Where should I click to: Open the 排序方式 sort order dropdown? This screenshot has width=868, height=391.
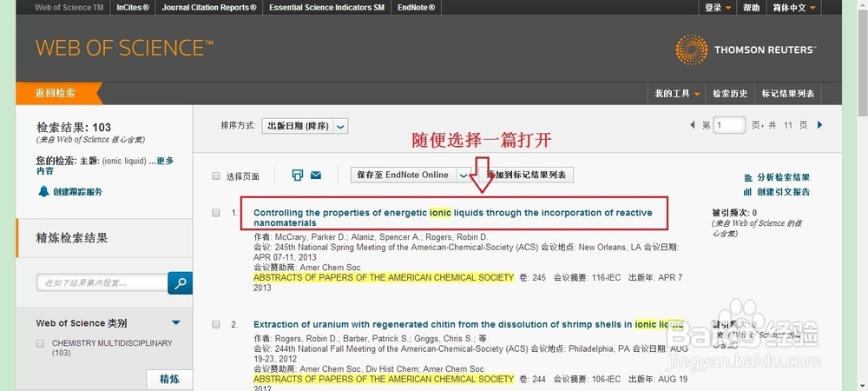tap(305, 126)
